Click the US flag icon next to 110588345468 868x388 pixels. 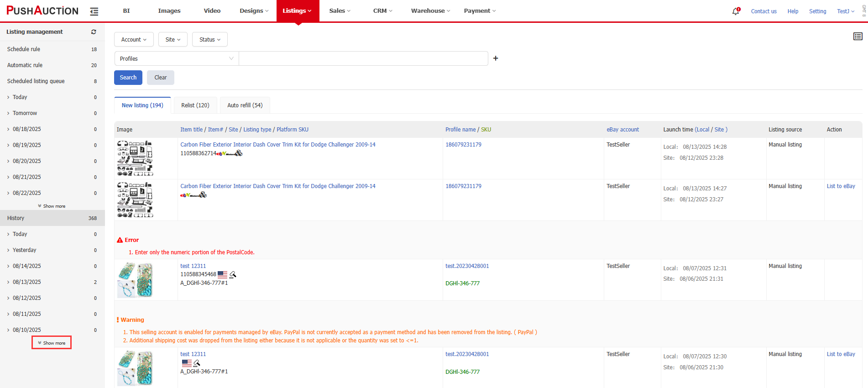point(222,274)
